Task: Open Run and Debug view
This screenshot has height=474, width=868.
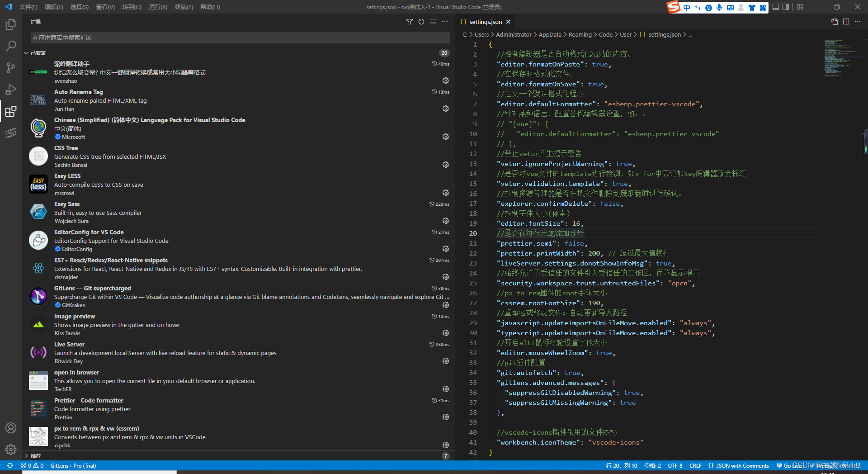Action: click(x=11, y=89)
